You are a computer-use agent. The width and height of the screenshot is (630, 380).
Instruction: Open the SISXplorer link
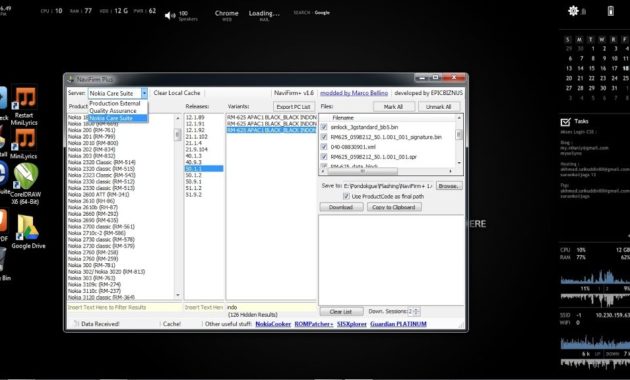coord(352,324)
